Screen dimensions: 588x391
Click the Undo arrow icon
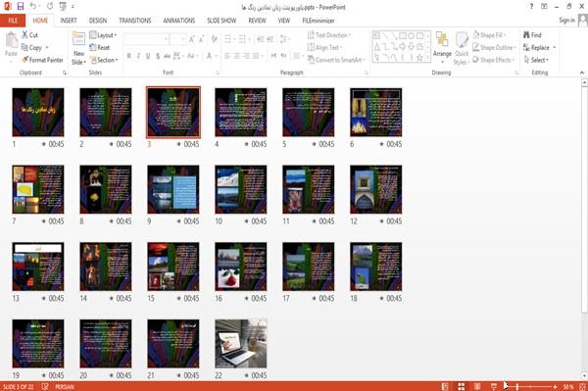[x=33, y=7]
